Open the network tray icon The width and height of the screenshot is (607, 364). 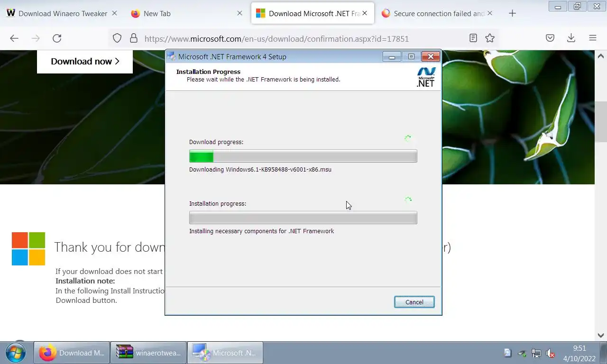536,353
